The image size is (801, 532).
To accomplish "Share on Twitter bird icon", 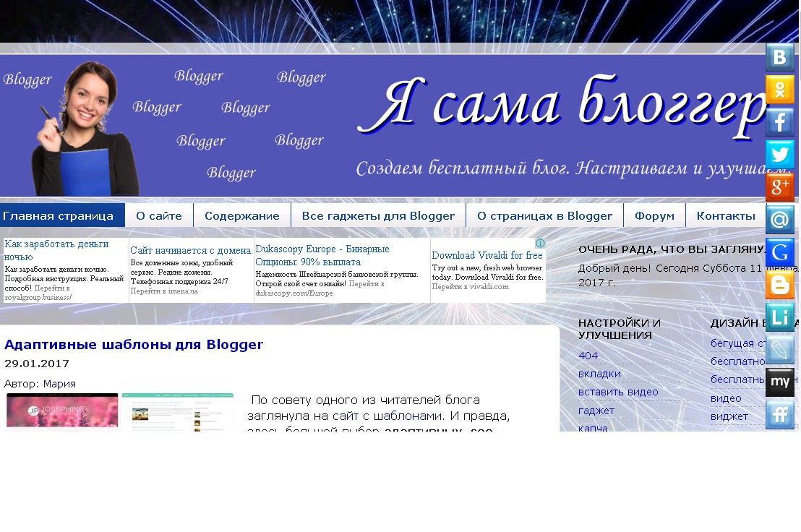I will [779, 155].
